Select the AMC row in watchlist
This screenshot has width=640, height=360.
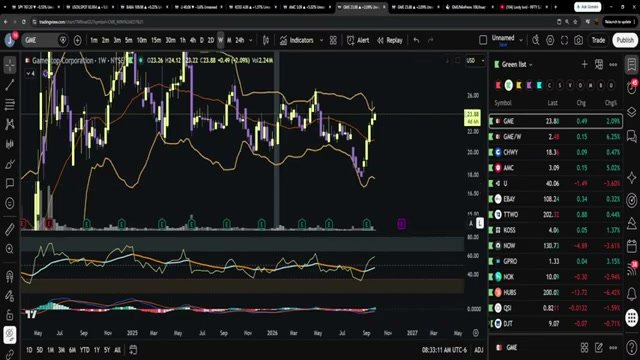(x=556, y=168)
